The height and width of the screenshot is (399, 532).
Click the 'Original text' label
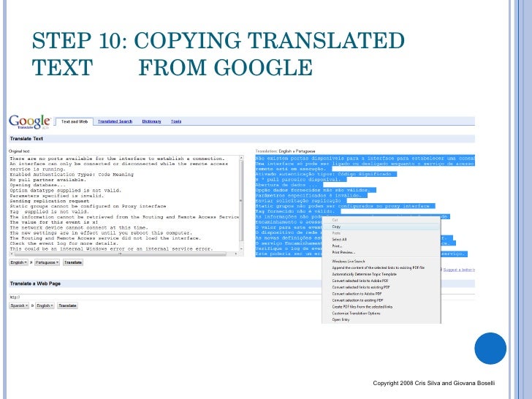pyautogui.click(x=19, y=151)
